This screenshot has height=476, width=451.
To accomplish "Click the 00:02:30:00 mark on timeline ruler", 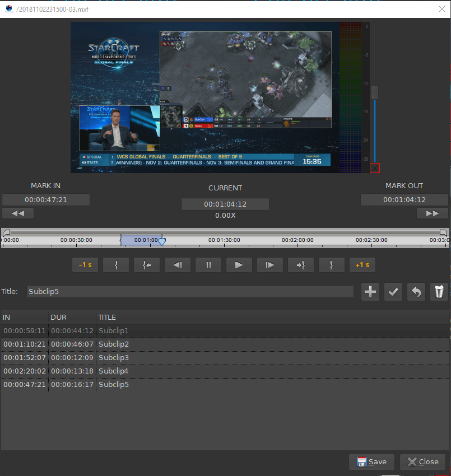I will [371, 240].
